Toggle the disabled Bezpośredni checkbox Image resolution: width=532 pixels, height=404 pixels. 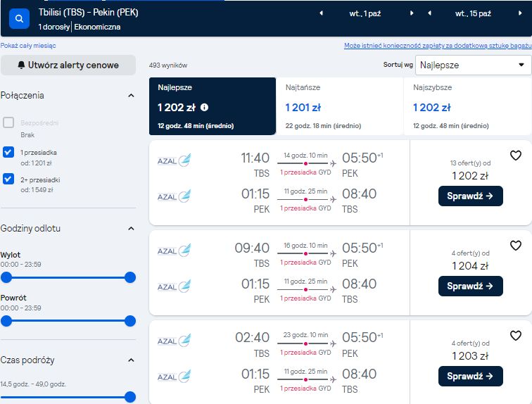coord(8,122)
